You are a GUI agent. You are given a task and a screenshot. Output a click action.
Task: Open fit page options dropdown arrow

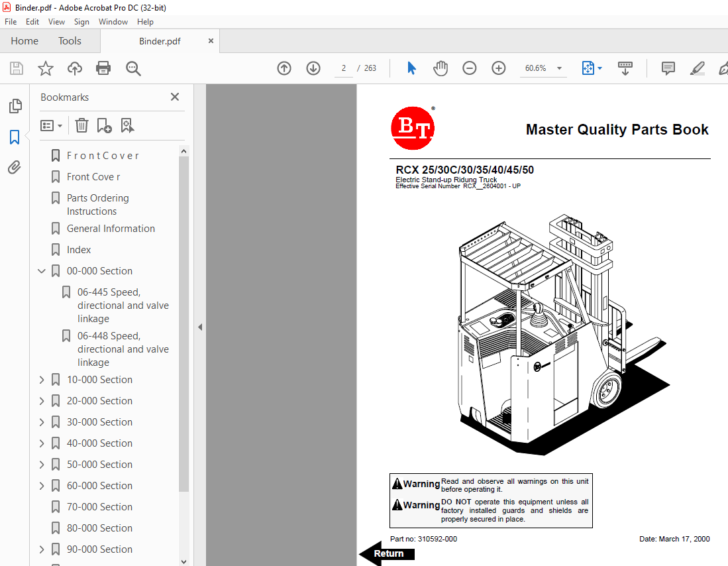(600, 68)
